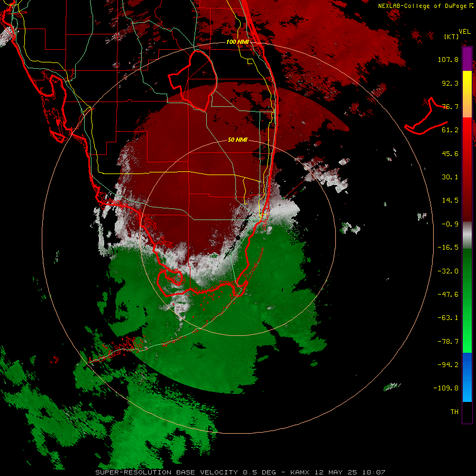Click the 107.8 legend value

point(448,59)
